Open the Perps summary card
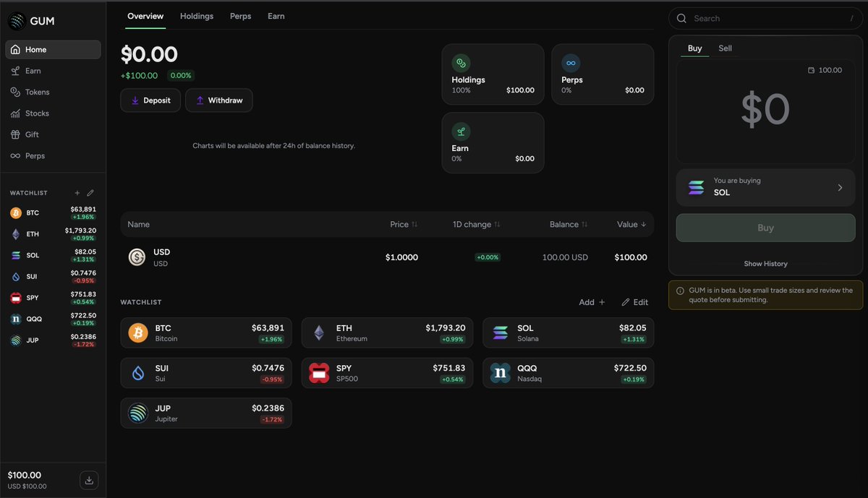The image size is (868, 498). coord(603,74)
